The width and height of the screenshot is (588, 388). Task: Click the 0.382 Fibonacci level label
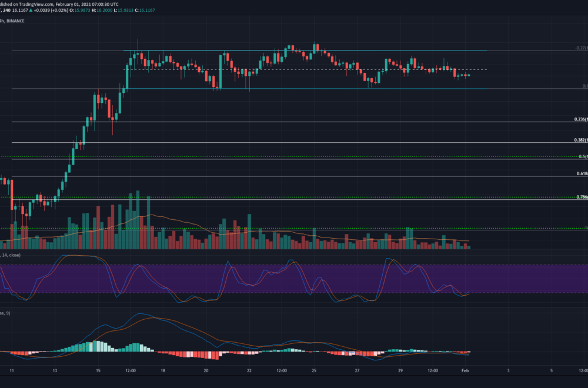click(x=581, y=140)
